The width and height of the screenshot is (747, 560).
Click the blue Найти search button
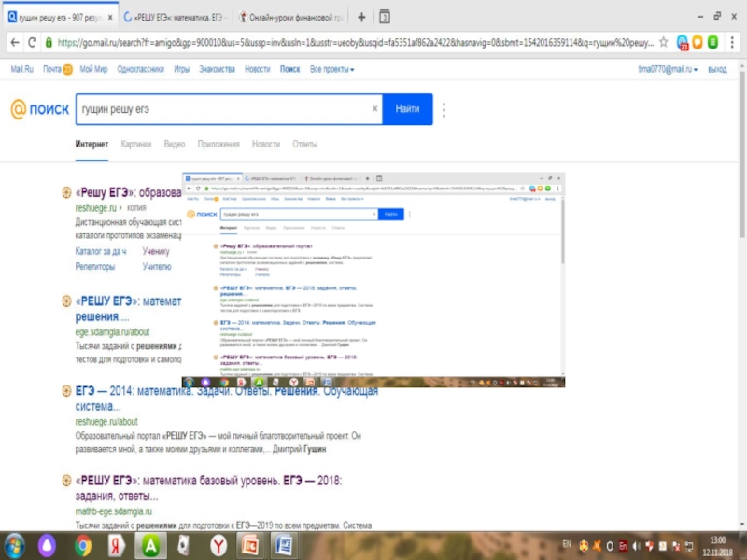point(407,109)
